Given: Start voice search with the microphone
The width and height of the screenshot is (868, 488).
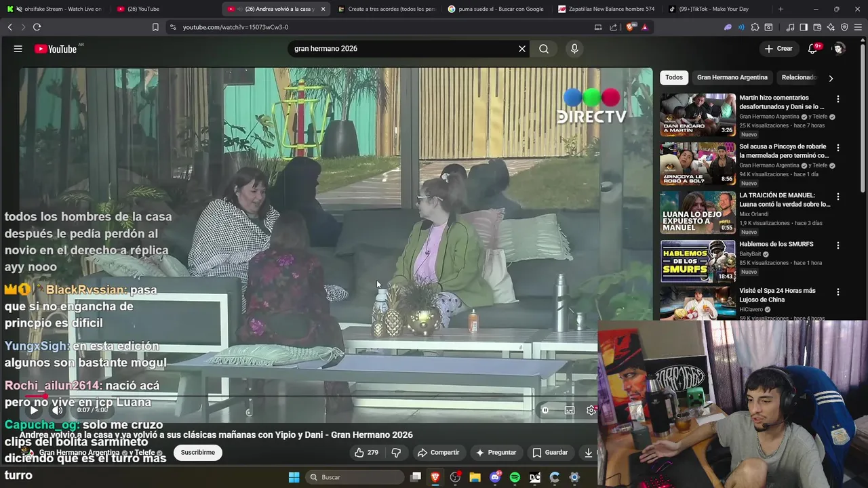Looking at the screenshot, I should [x=574, y=49].
